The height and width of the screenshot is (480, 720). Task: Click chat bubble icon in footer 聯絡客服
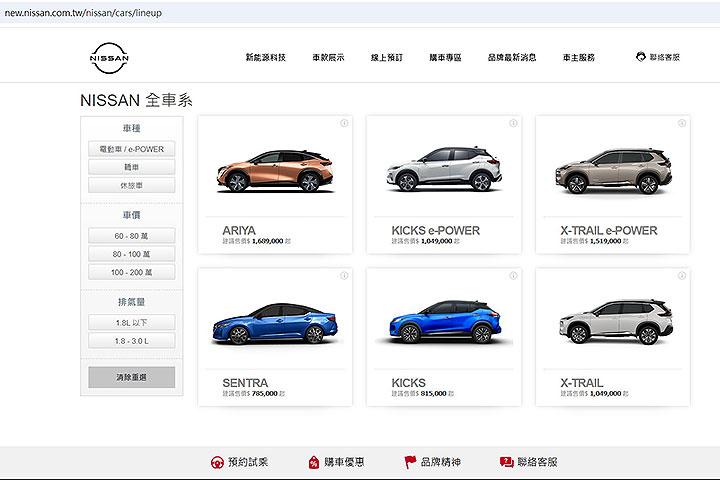point(506,462)
